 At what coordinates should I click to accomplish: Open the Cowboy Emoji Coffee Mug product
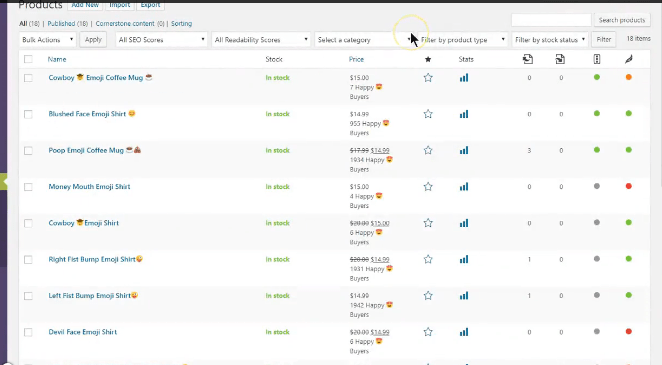point(100,78)
